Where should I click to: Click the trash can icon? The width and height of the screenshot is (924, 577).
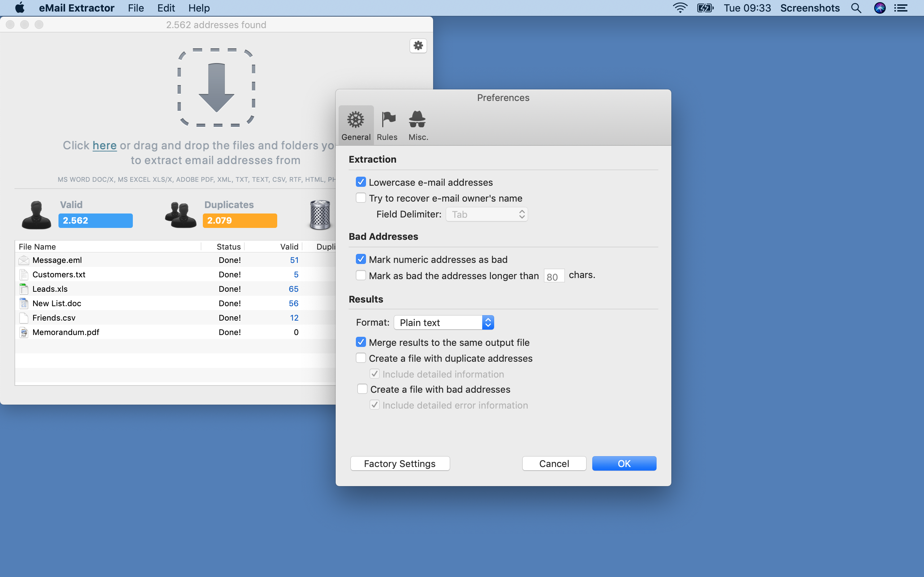point(320,215)
